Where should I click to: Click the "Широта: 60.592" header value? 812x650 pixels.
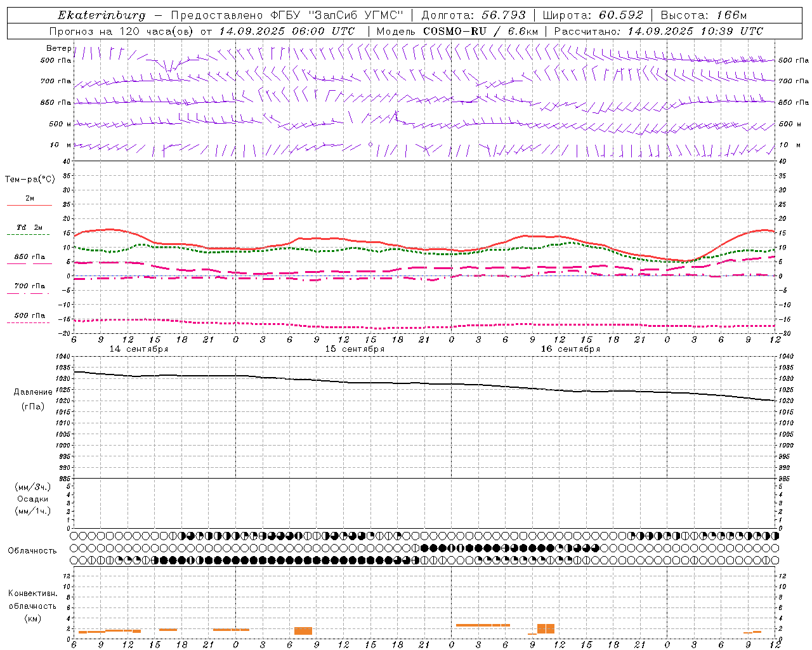click(593, 15)
